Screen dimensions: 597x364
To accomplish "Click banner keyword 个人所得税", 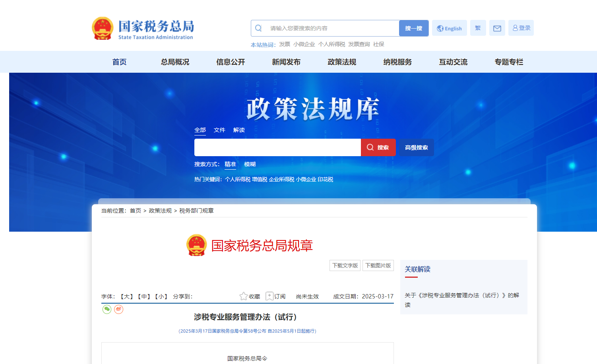I will click(238, 179).
